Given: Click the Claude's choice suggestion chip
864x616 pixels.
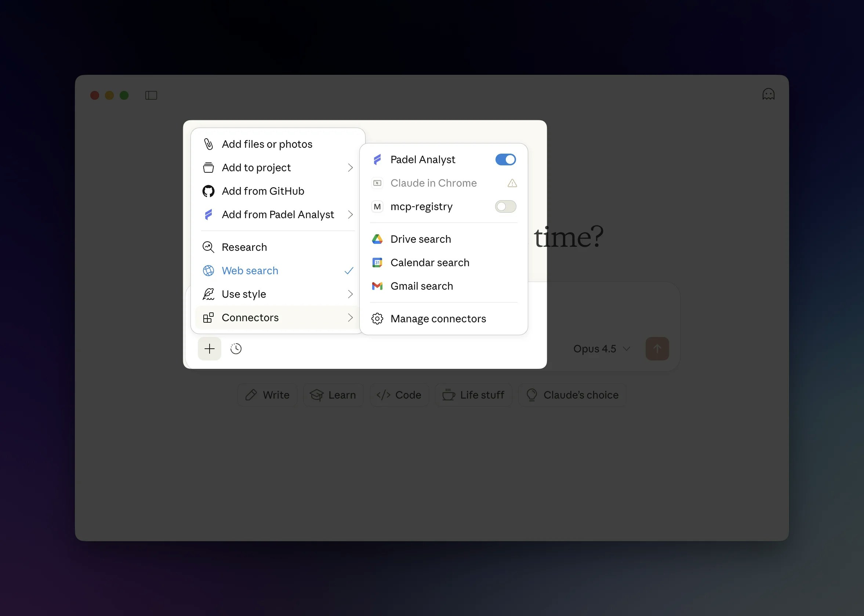Looking at the screenshot, I should pyautogui.click(x=572, y=395).
